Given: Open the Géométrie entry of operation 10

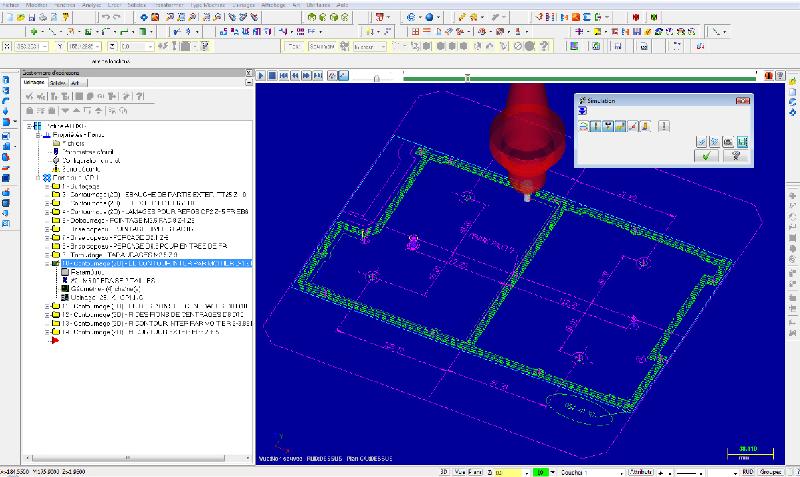Looking at the screenshot, I should pos(105,289).
